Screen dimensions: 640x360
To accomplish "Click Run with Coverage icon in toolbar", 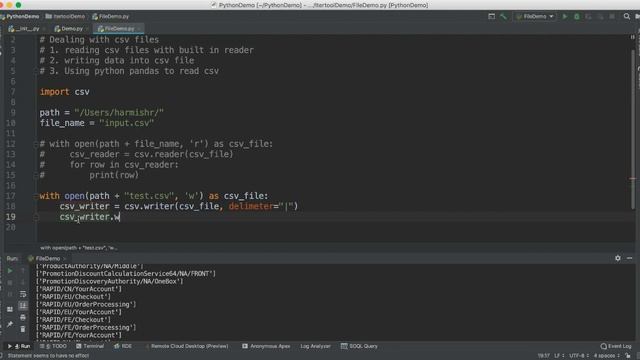I will coord(589,16).
